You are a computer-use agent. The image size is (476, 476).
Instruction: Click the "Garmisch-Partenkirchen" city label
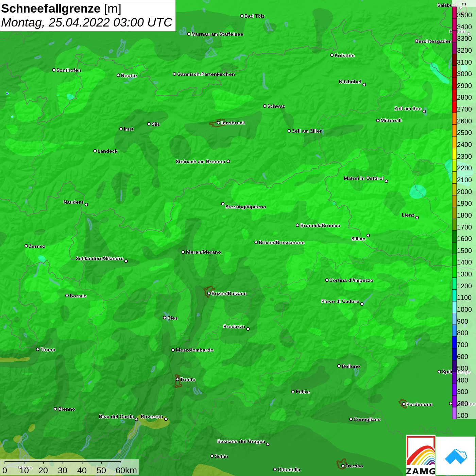206,74
